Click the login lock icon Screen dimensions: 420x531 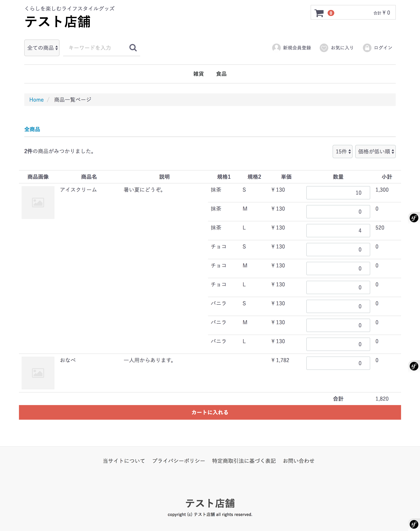tap(367, 48)
